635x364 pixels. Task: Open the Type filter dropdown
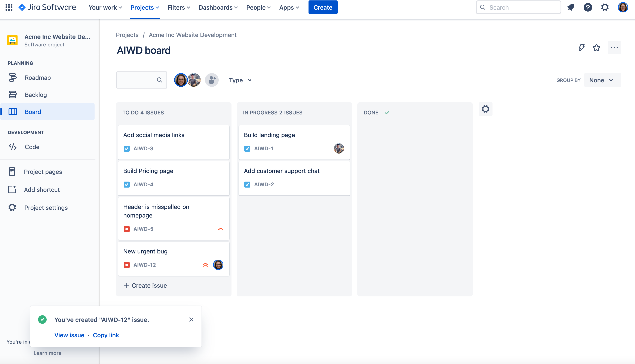tap(240, 80)
